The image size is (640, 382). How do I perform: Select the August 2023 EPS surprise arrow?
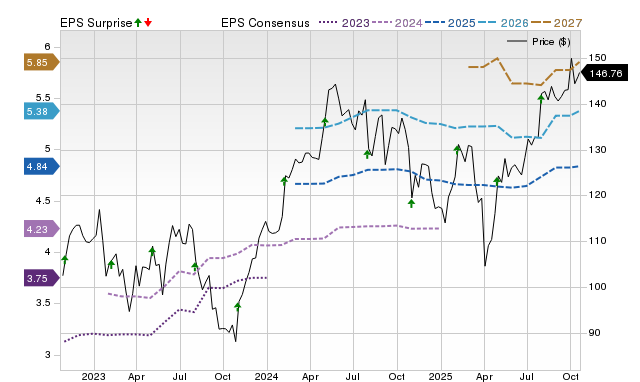click(195, 267)
